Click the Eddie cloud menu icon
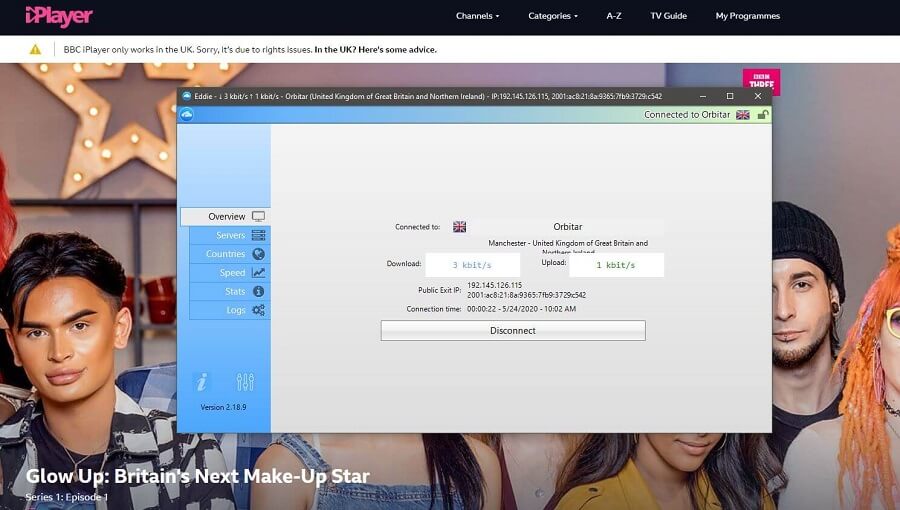 point(187,115)
